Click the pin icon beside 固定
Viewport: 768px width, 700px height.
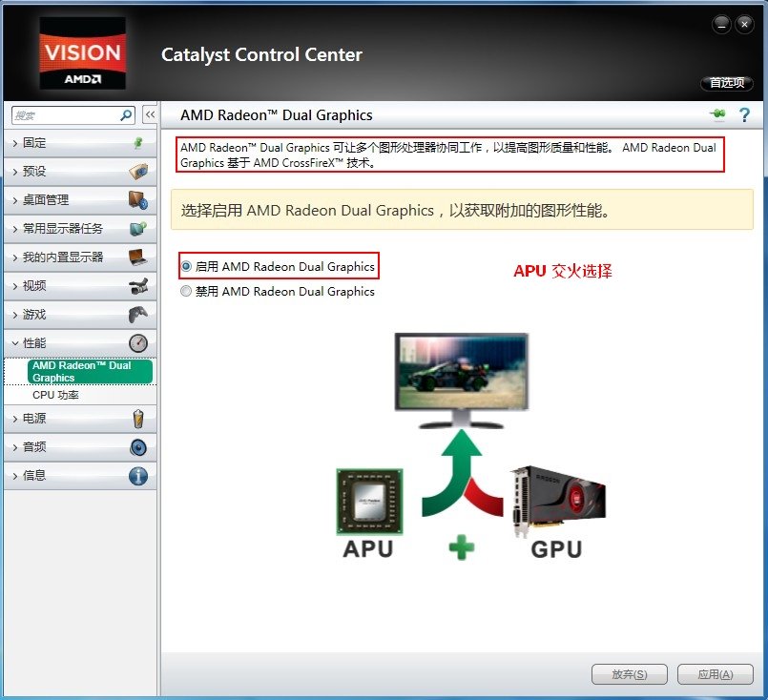[138, 143]
